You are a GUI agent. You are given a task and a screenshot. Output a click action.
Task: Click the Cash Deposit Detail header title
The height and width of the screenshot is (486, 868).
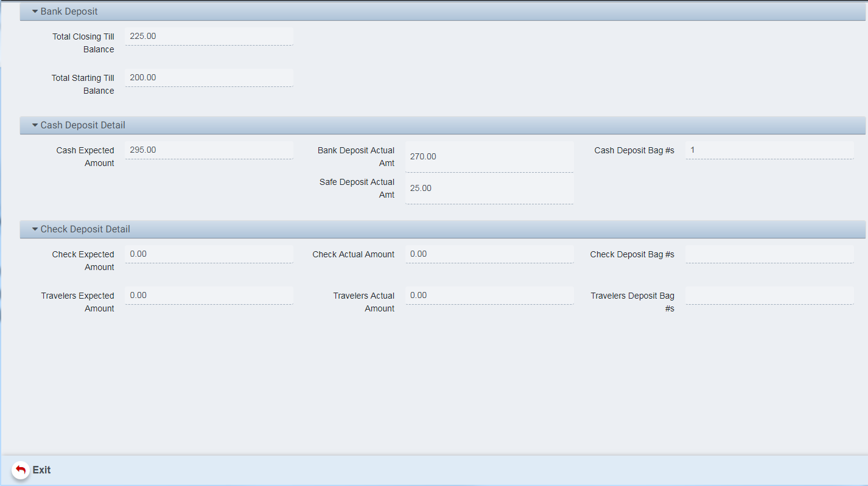(x=83, y=125)
